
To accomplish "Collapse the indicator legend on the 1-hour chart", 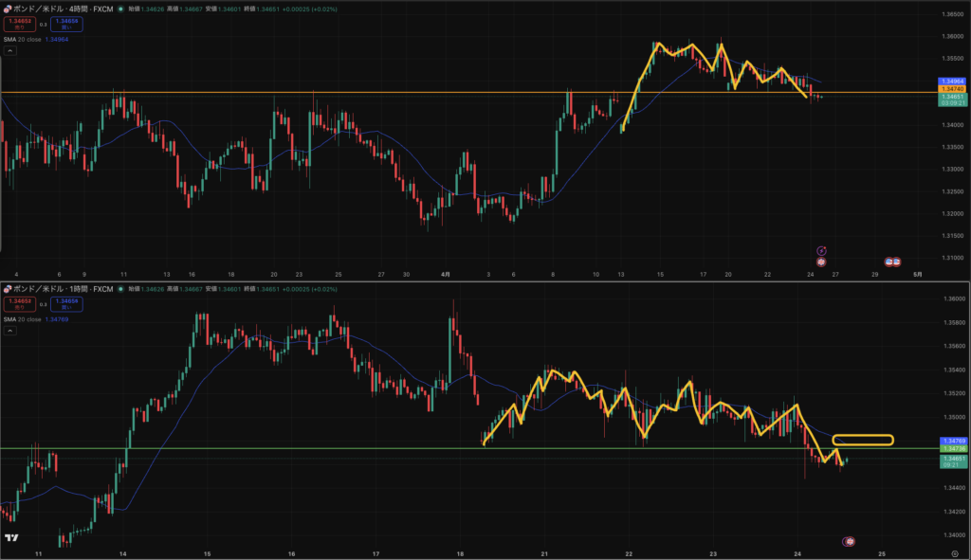I will [9, 333].
